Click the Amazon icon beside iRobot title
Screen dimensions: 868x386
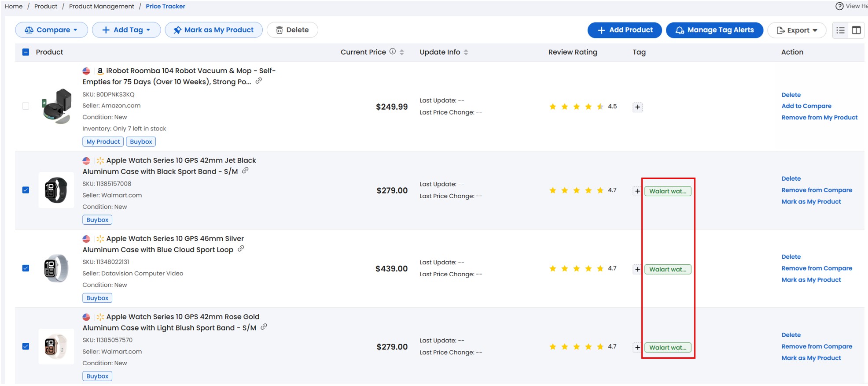coord(100,71)
